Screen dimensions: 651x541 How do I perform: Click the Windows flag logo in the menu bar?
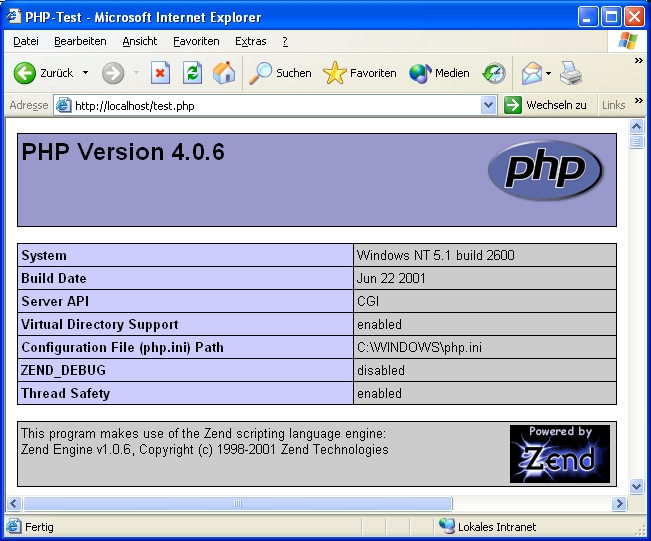click(627, 41)
